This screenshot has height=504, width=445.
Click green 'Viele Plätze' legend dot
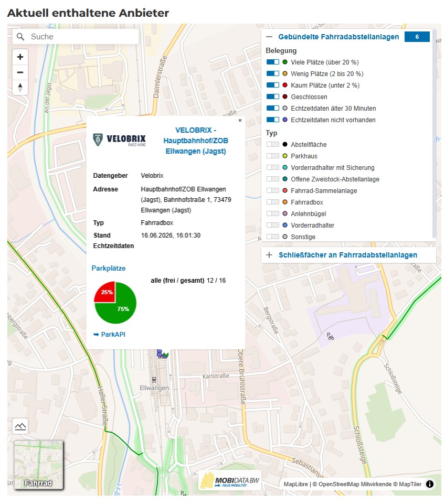tap(285, 62)
